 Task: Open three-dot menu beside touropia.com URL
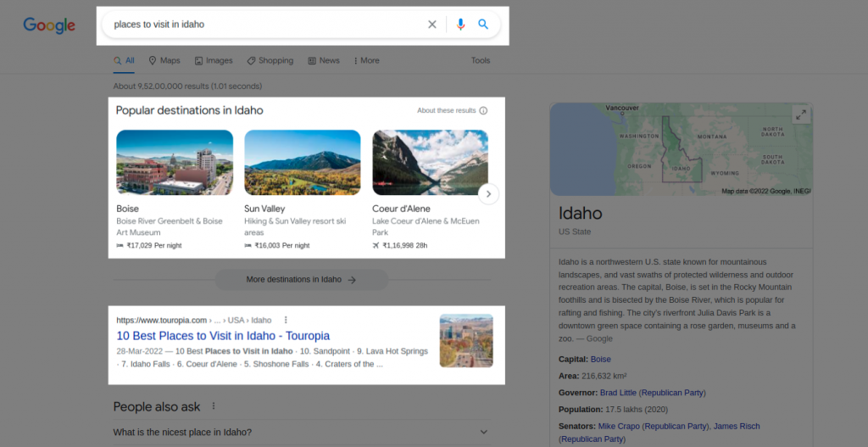coord(286,320)
